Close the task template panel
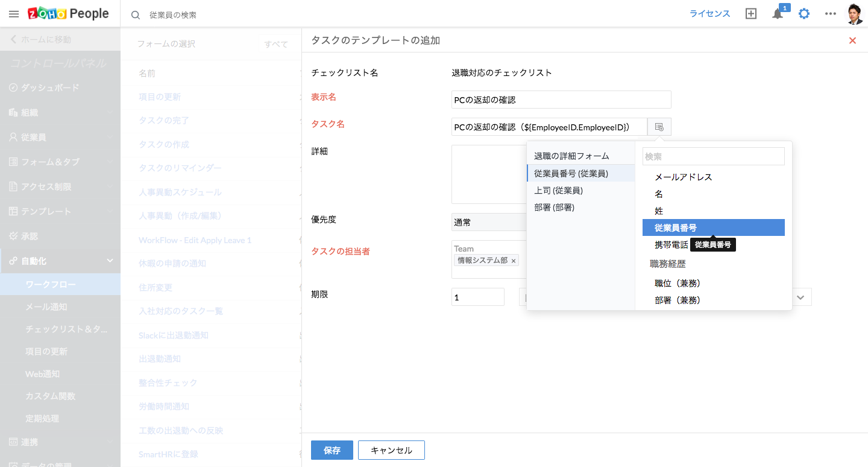Viewport: 868px width, 467px height. click(852, 40)
